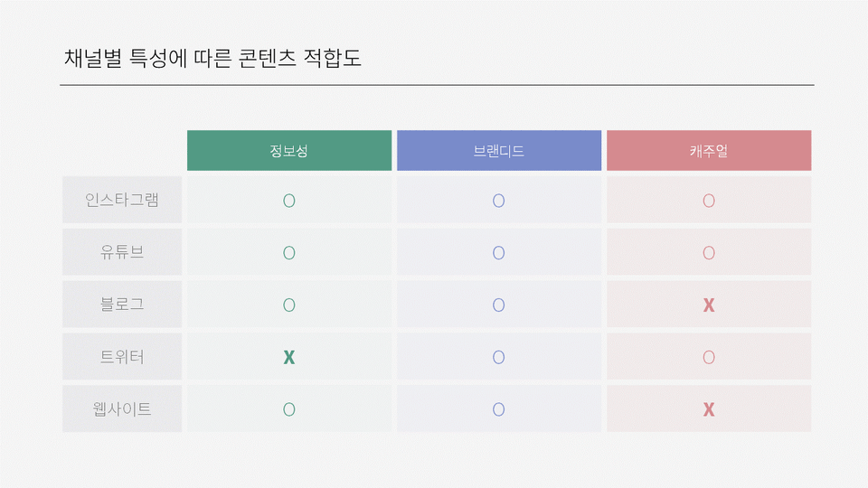Click green O mark for 인스타그램 정보성

pos(289,201)
